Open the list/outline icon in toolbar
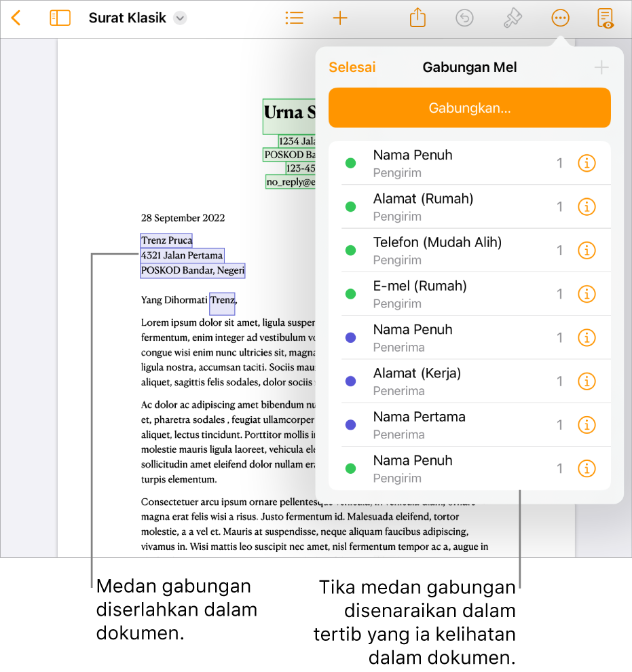 295,18
